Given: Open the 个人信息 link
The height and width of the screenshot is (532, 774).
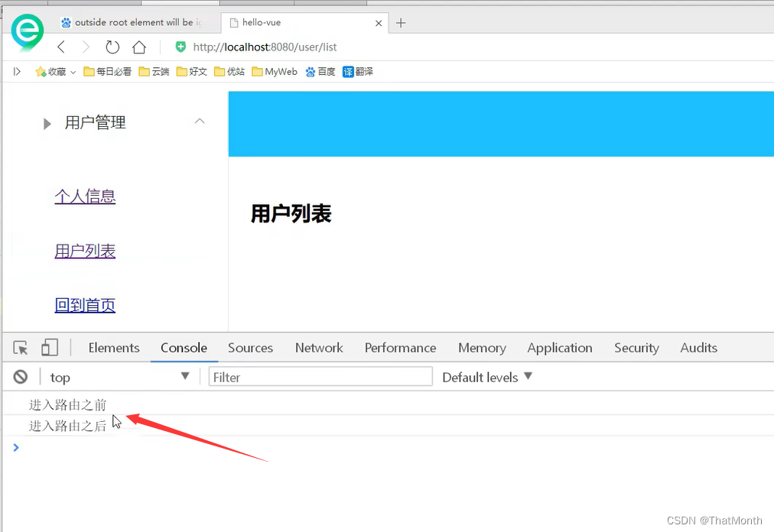Looking at the screenshot, I should pyautogui.click(x=85, y=196).
